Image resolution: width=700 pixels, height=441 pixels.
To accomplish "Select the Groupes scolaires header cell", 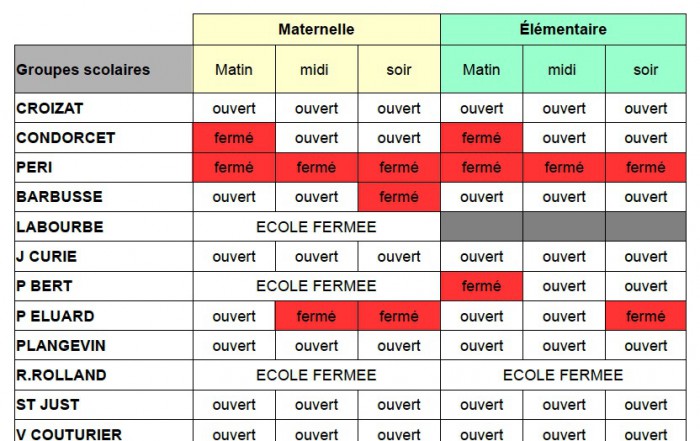I will point(104,69).
